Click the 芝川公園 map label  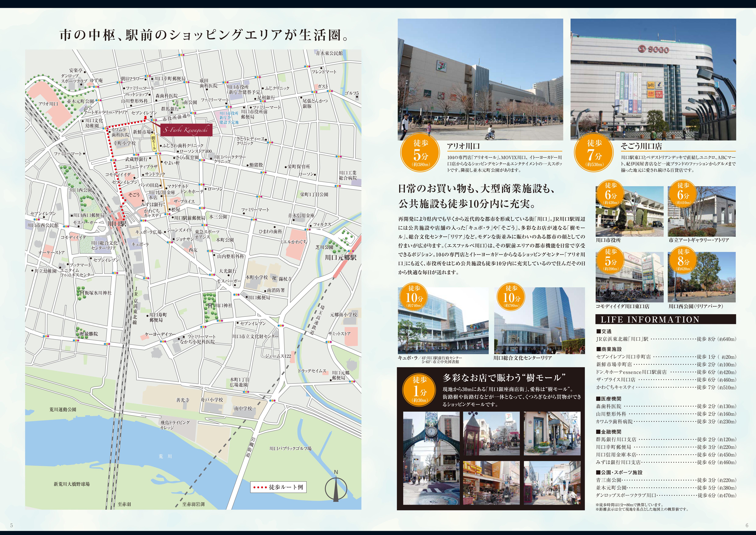[x=324, y=247]
